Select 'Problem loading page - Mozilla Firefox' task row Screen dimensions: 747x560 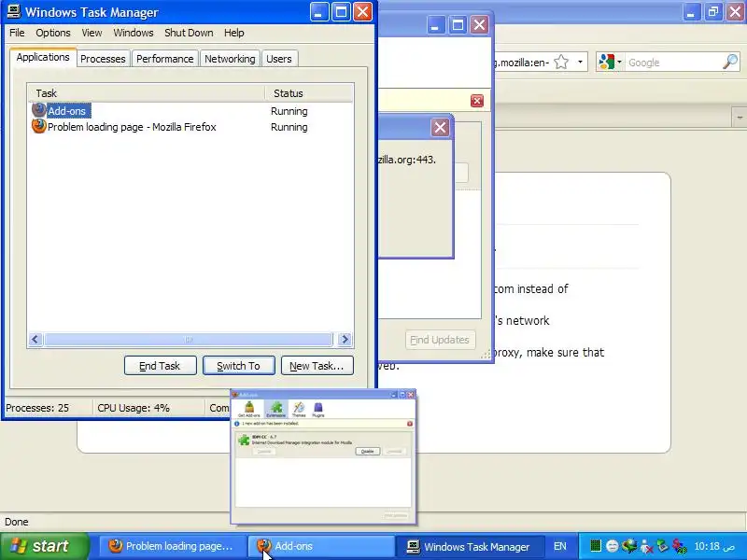point(190,127)
